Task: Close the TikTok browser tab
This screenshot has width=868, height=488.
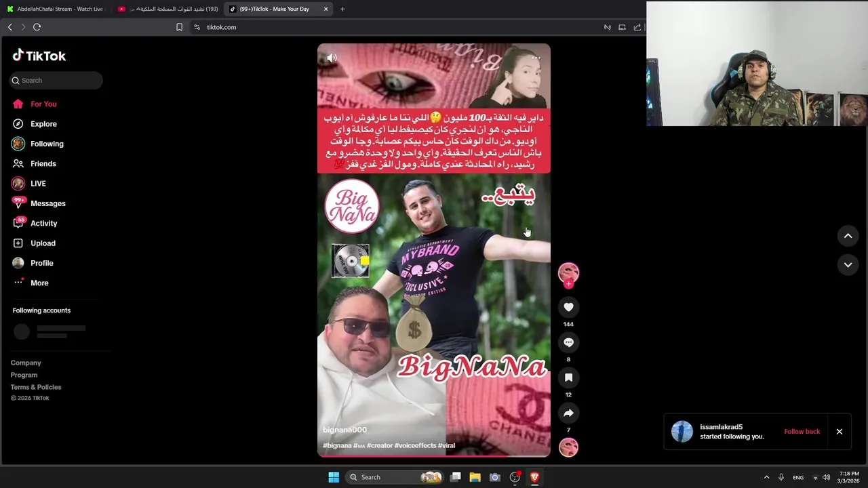Action: coord(325,9)
